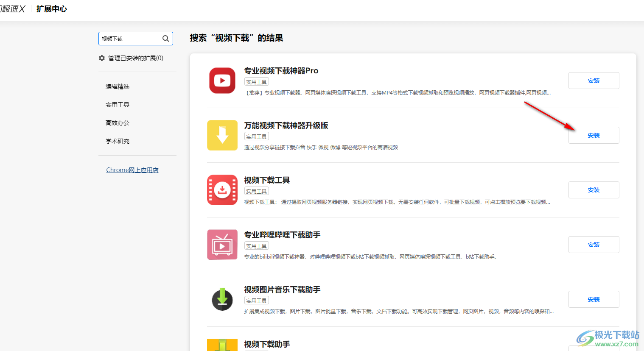Install 视频下载工具
The image size is (644, 351).
(x=594, y=190)
